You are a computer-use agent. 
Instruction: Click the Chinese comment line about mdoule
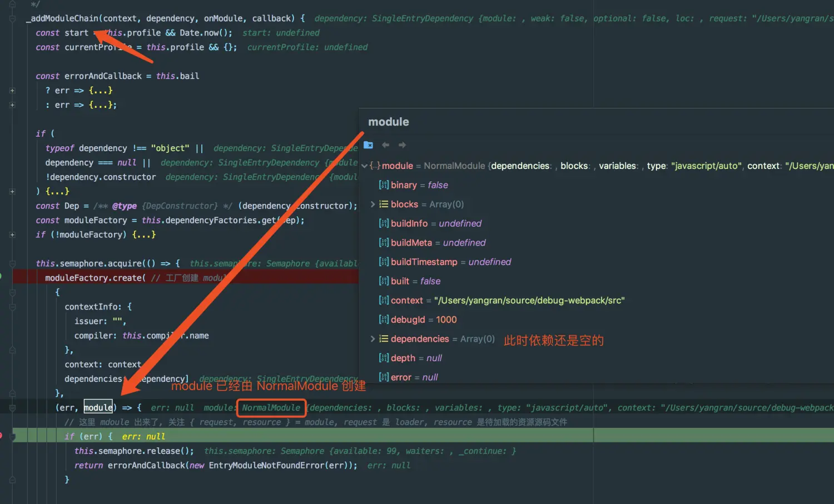(316, 422)
